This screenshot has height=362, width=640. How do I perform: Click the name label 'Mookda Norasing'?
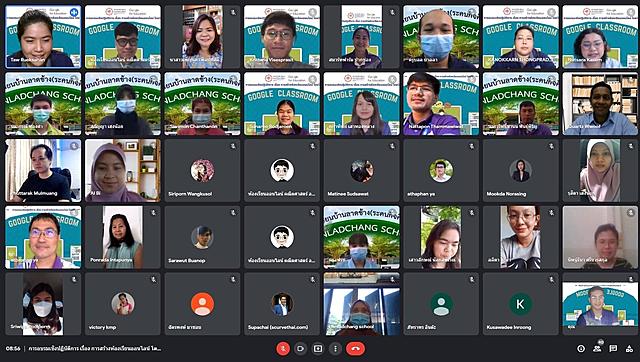click(x=506, y=194)
